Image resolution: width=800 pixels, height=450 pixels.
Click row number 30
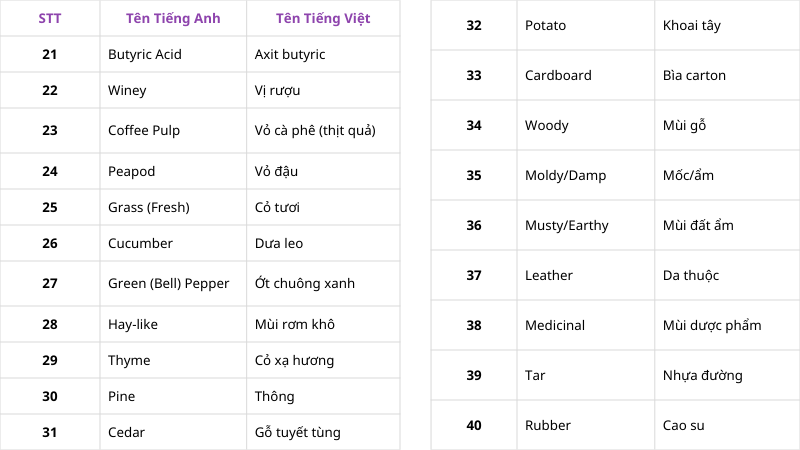tap(49, 396)
